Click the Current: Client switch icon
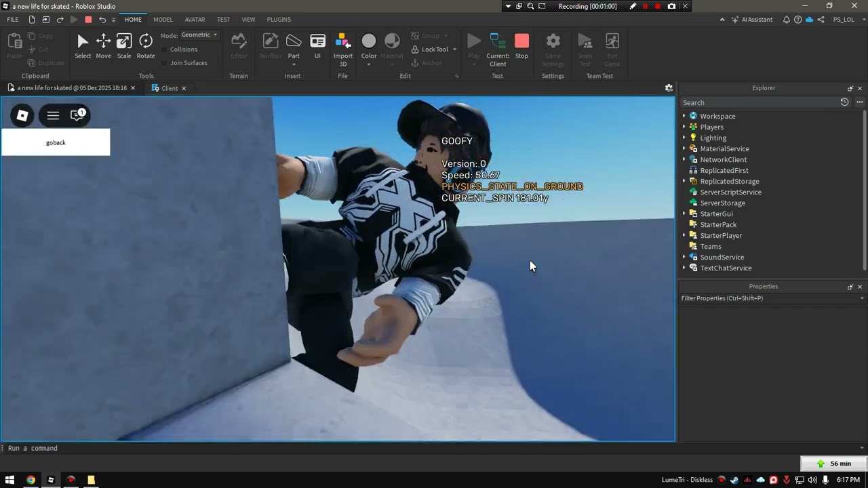The height and width of the screenshot is (488, 868). [x=498, y=41]
